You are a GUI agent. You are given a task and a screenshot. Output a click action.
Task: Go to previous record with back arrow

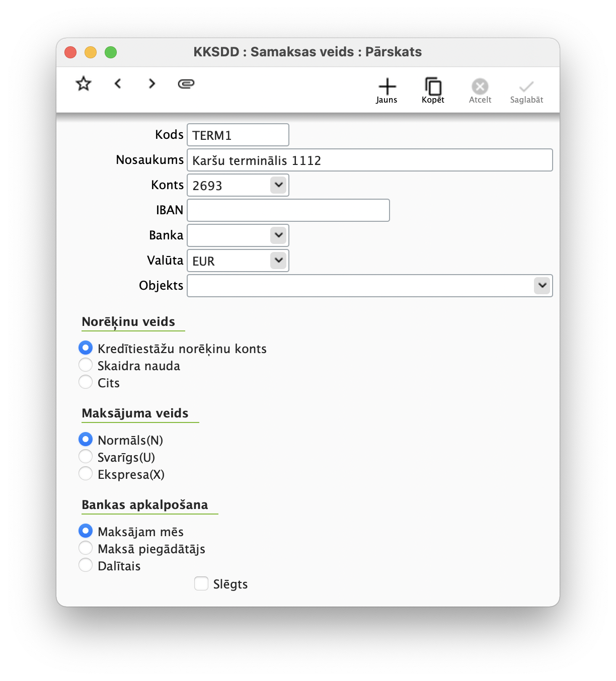coord(118,83)
